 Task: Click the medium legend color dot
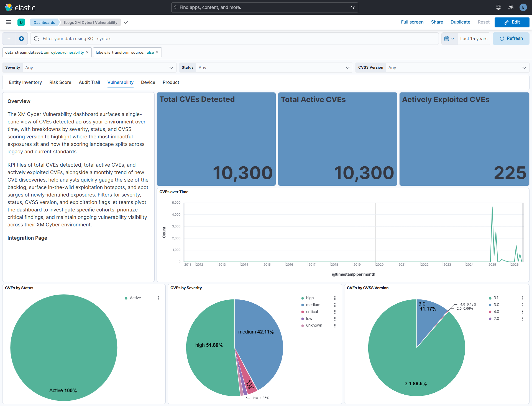click(x=303, y=305)
